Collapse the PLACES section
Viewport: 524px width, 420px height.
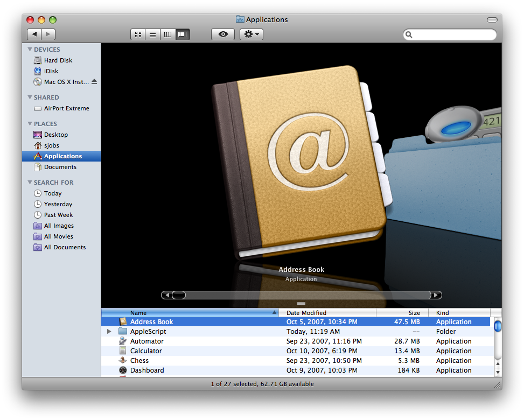coord(30,124)
